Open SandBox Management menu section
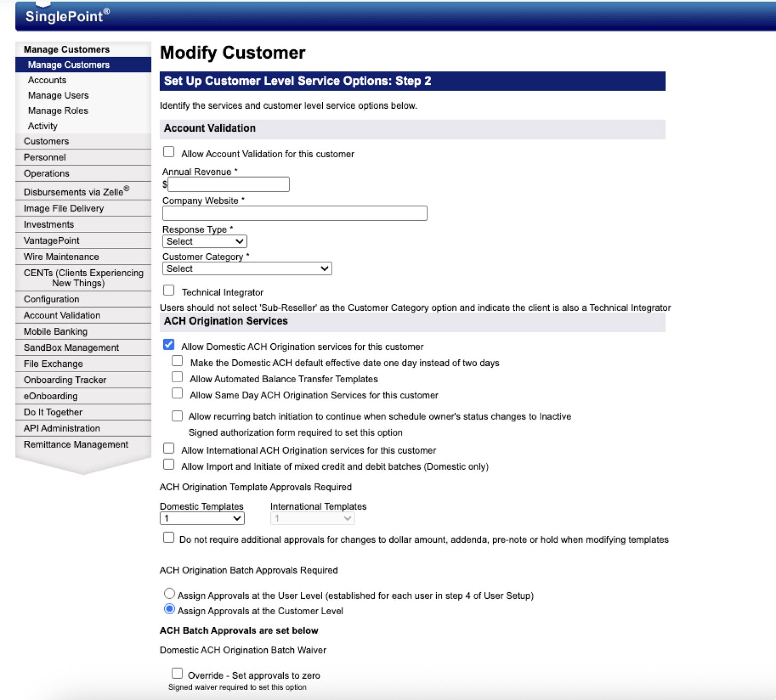The height and width of the screenshot is (700, 776). coord(83,348)
